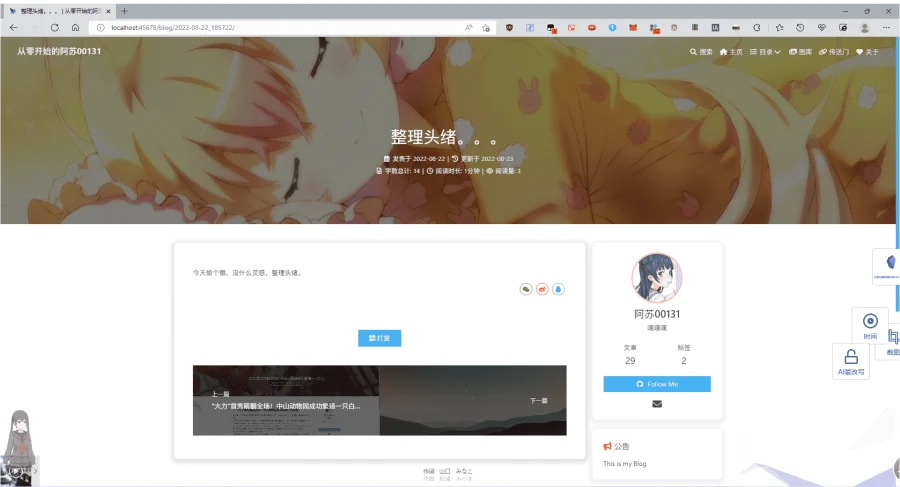Screen dimensions: 900x487
Task: Open the 搜索 search menu item
Action: click(701, 52)
